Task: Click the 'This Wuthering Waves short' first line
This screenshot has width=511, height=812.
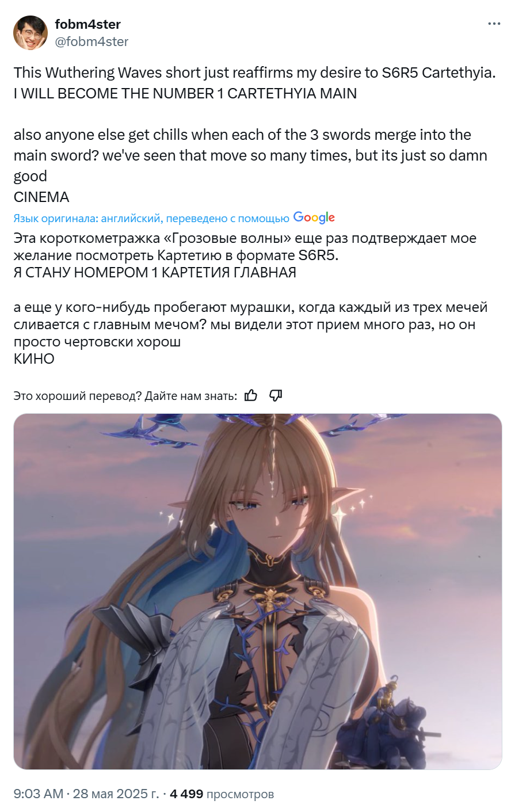Action: coord(254,73)
